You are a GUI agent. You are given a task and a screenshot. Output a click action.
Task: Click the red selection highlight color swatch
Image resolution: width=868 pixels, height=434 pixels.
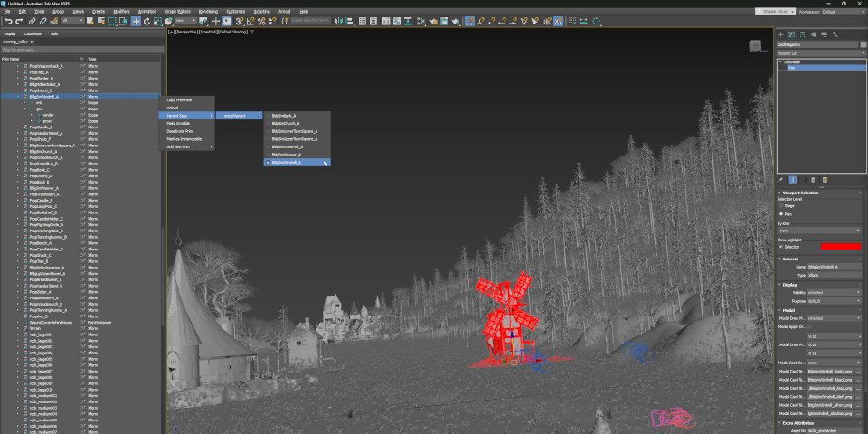pyautogui.click(x=840, y=246)
